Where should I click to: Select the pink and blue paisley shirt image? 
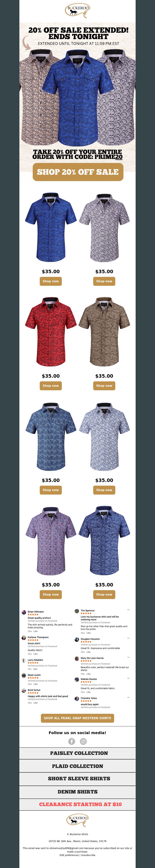[51, 541]
